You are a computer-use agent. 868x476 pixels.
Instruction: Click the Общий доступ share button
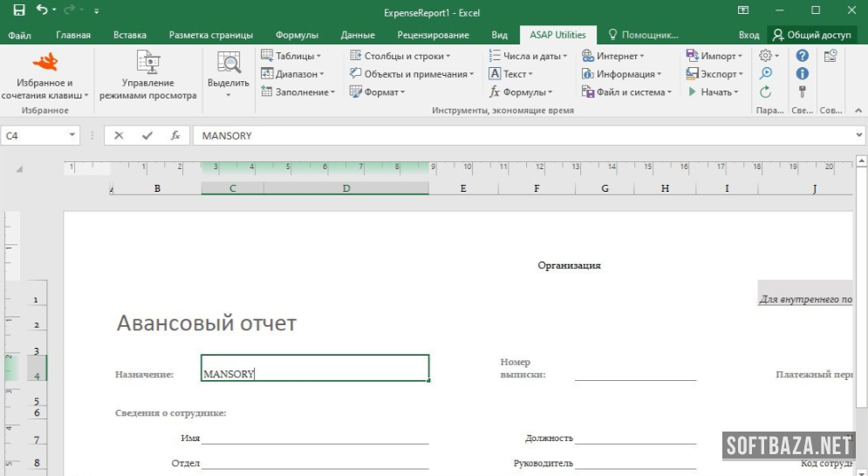811,35
